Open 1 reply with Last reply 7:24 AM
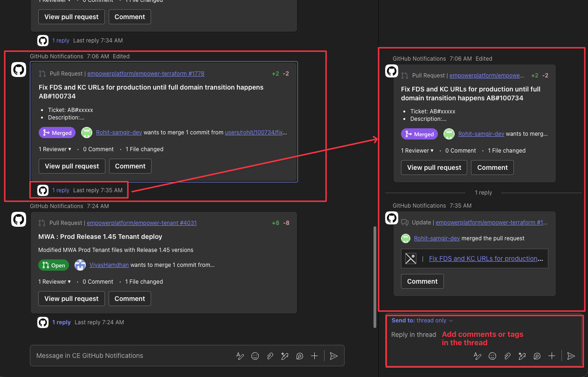The height and width of the screenshot is (377, 588). click(61, 322)
